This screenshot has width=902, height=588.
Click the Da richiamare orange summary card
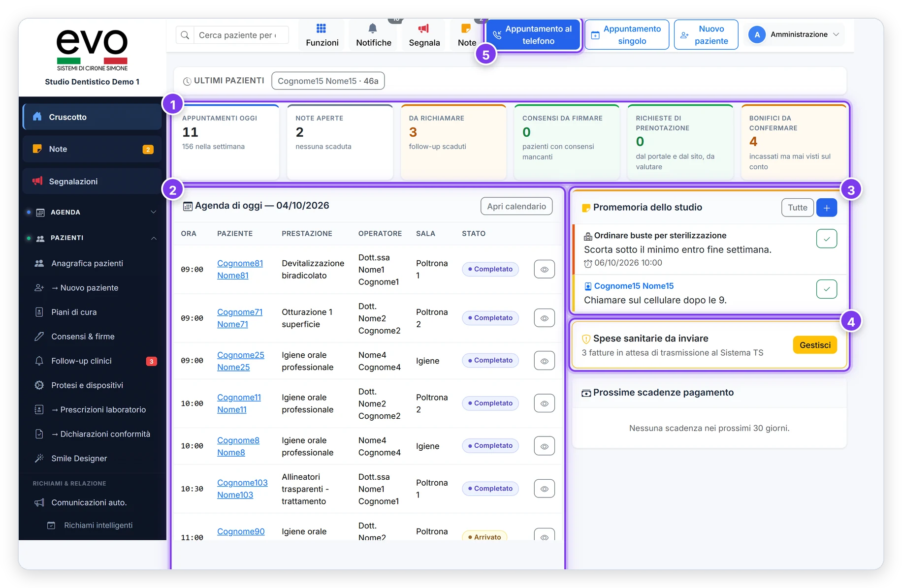coord(453,142)
